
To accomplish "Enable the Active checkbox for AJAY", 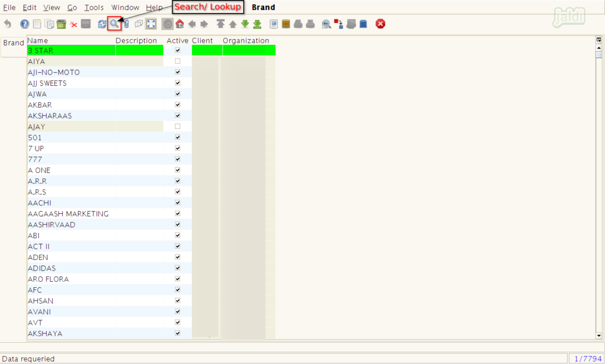I will (x=177, y=127).
